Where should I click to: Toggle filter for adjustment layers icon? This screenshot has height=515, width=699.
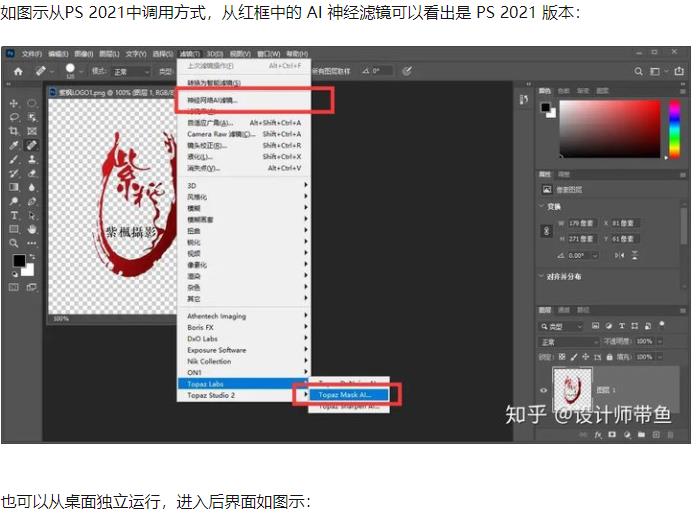[x=609, y=326]
